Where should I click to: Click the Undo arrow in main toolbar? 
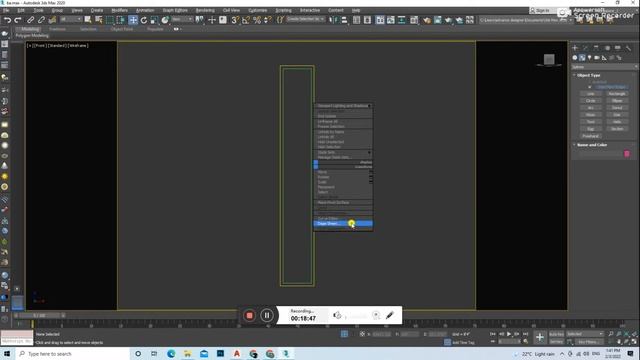(7, 20)
